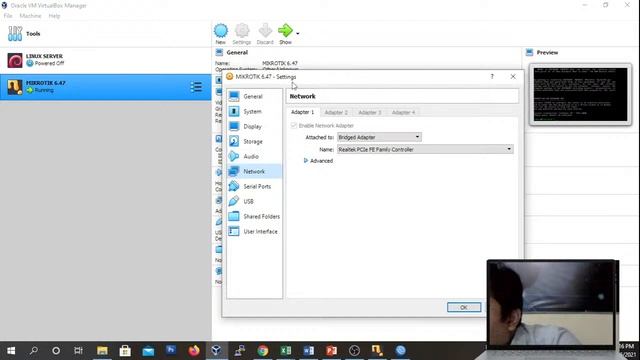
Task: Open Task View from the taskbar
Action: point(78,351)
